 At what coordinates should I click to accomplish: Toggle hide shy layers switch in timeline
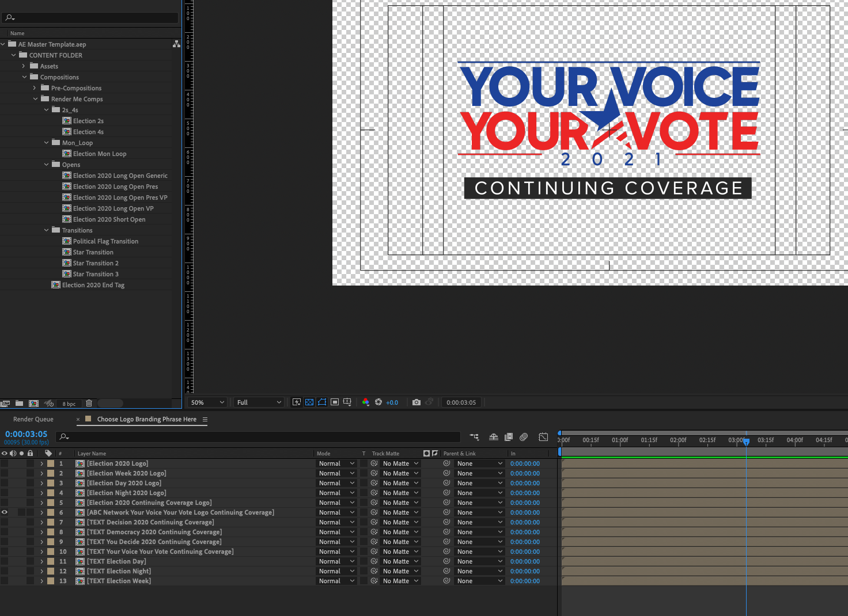(x=494, y=437)
